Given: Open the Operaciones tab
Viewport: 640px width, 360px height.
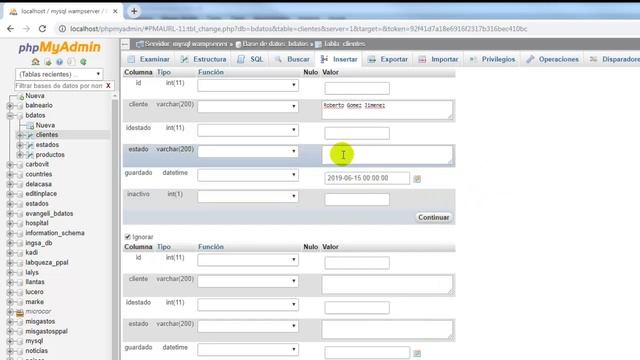Looking at the screenshot, I should (x=553, y=59).
